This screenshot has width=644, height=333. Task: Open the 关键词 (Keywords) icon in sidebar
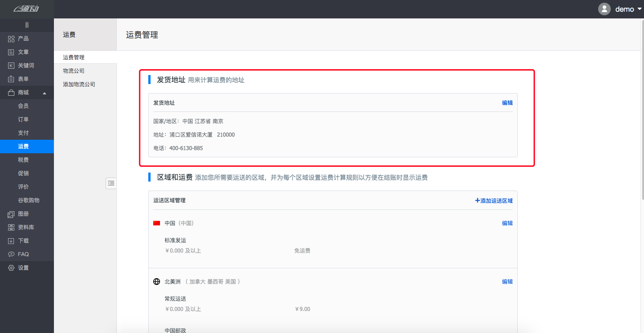11,66
